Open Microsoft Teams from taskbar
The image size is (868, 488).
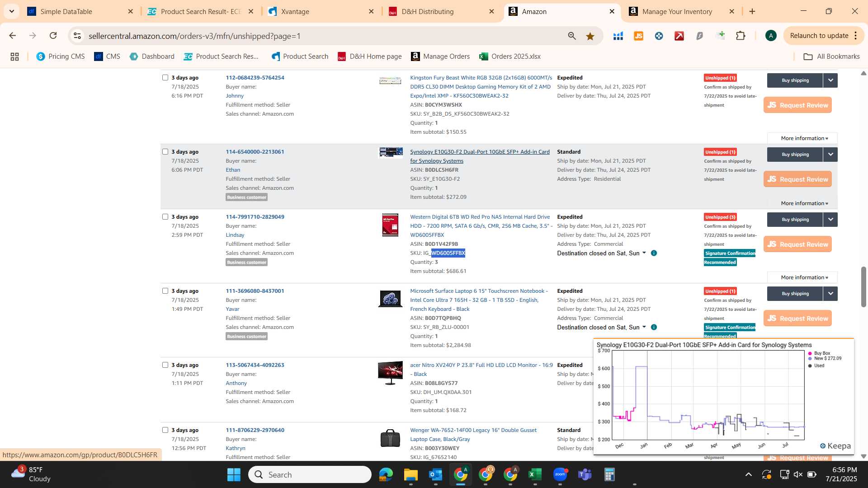coord(585,474)
